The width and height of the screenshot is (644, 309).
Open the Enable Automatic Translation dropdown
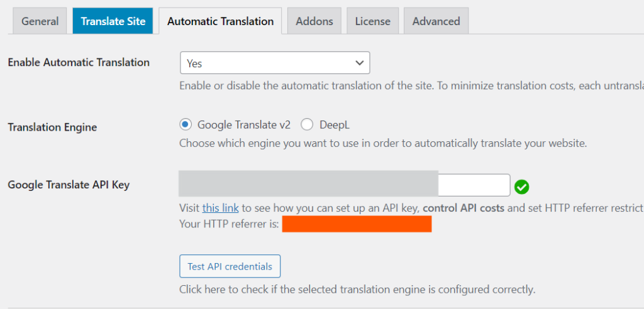pos(274,63)
